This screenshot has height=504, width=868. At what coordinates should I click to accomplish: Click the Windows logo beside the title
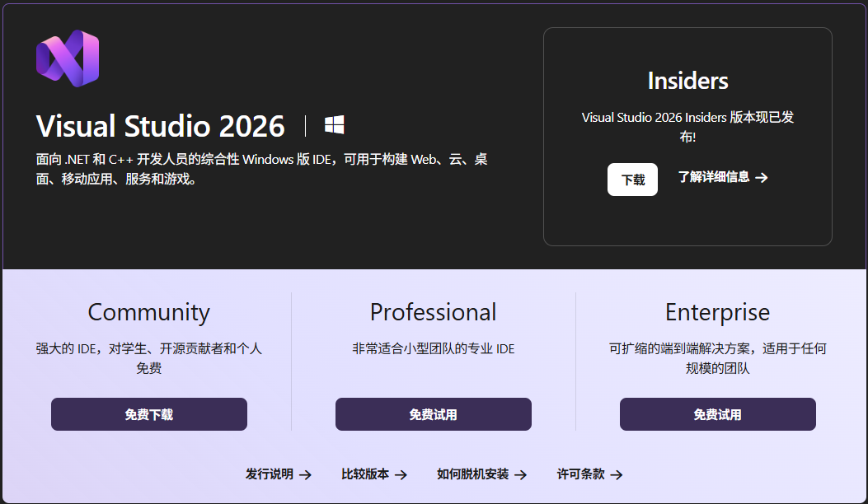[x=333, y=124]
